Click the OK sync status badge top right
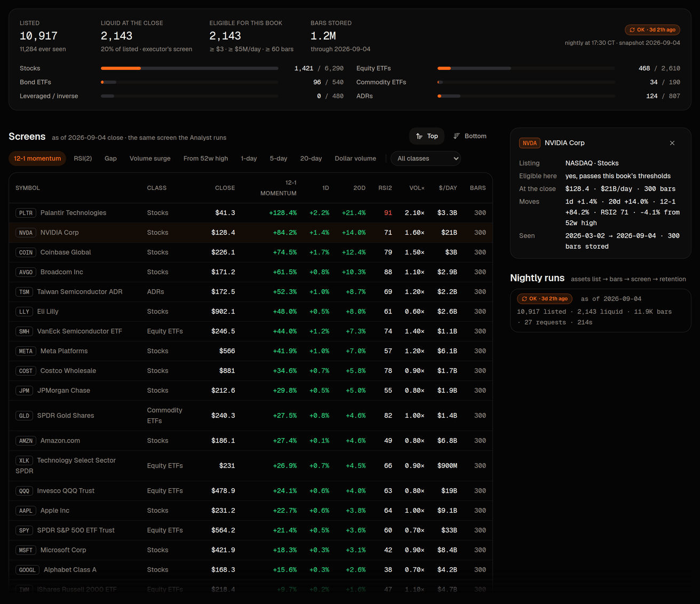The image size is (700, 604). pyautogui.click(x=653, y=30)
